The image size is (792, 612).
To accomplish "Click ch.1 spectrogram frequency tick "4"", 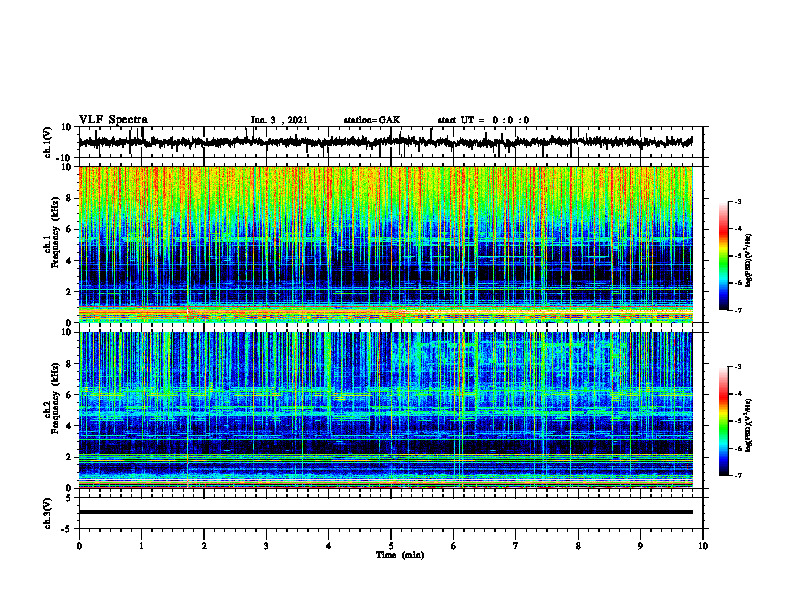I will (x=69, y=261).
